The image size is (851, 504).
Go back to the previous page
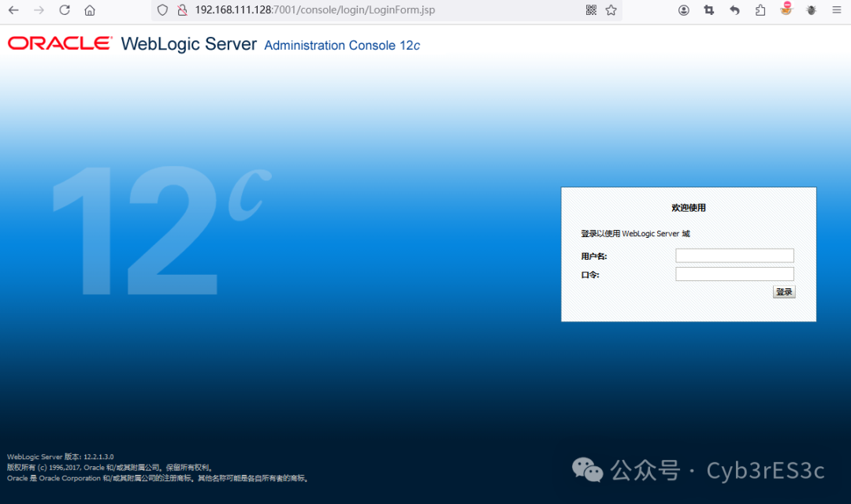click(x=13, y=9)
